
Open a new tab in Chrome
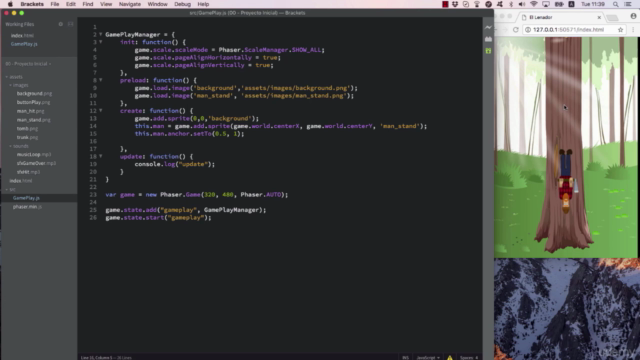point(612,18)
